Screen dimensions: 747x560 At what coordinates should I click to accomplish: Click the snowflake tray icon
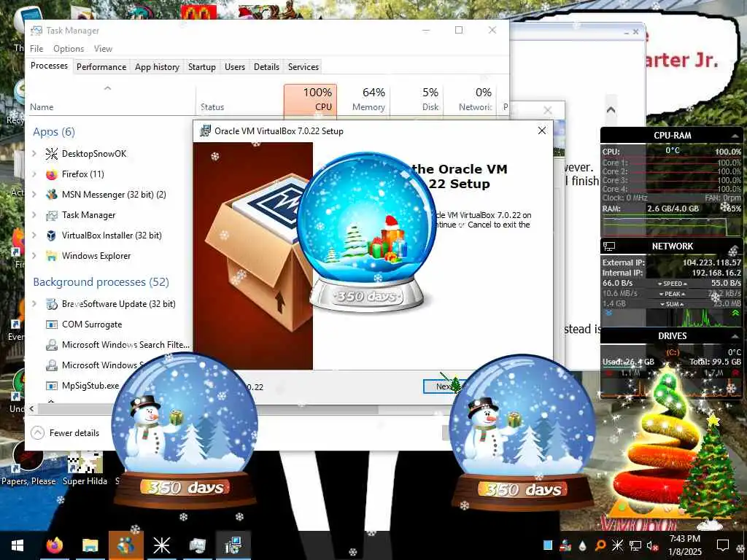click(617, 545)
